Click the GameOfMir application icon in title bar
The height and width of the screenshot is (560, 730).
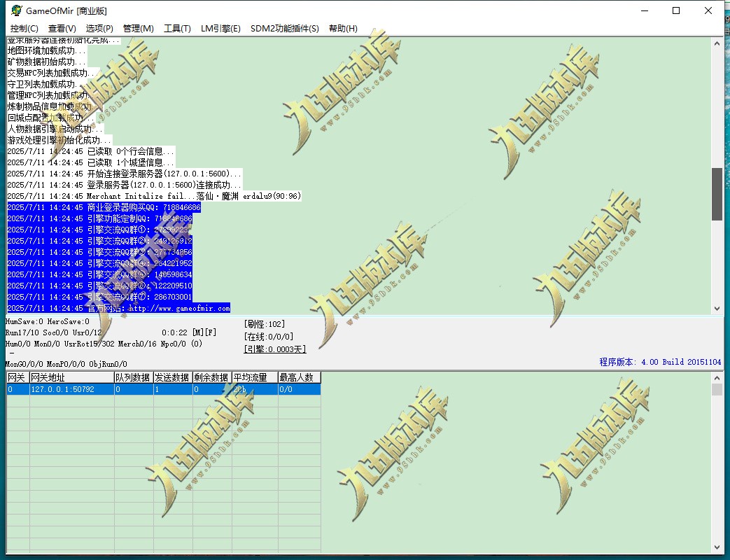[x=16, y=10]
